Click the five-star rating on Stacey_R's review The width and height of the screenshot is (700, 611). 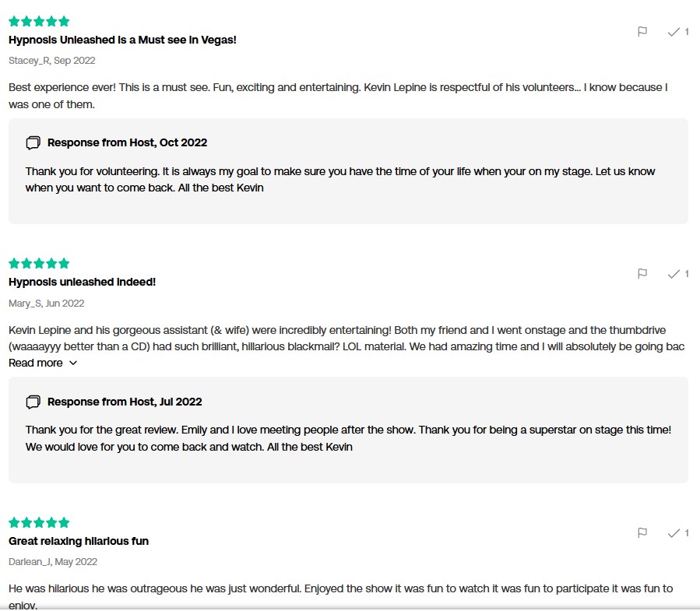coord(39,22)
